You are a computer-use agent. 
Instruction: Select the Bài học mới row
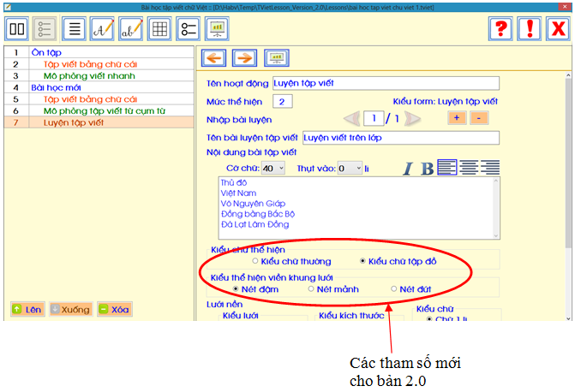pyautogui.click(x=99, y=87)
